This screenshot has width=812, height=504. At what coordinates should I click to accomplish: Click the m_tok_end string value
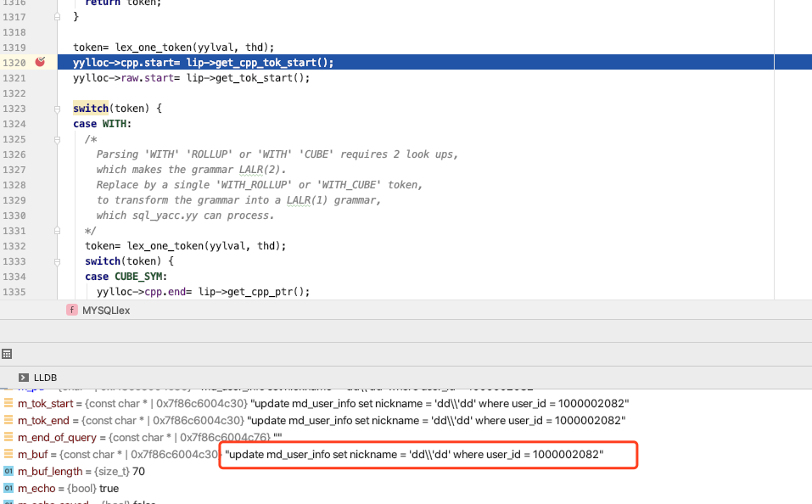[x=437, y=421]
